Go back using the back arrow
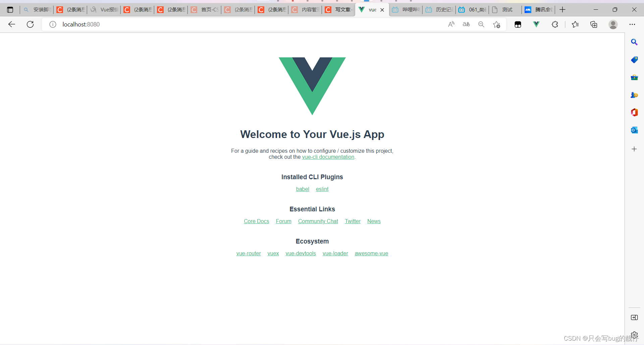Screen dimensions: 644x345 click(12, 24)
